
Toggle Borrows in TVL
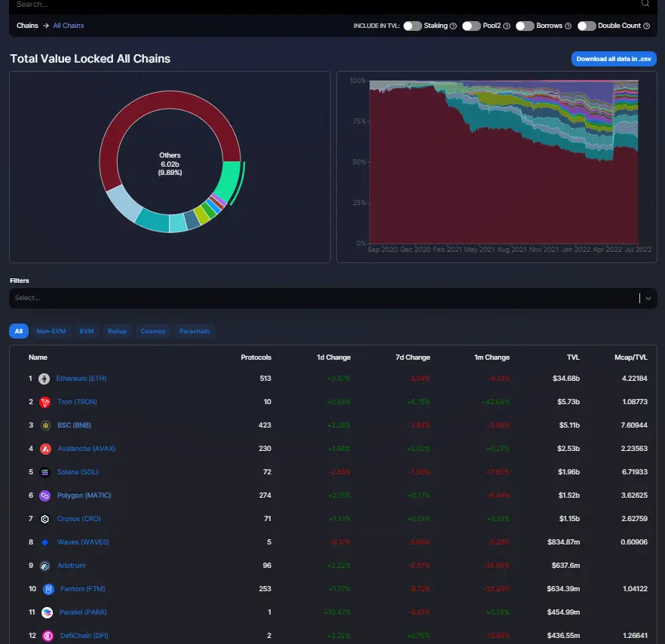click(x=525, y=26)
